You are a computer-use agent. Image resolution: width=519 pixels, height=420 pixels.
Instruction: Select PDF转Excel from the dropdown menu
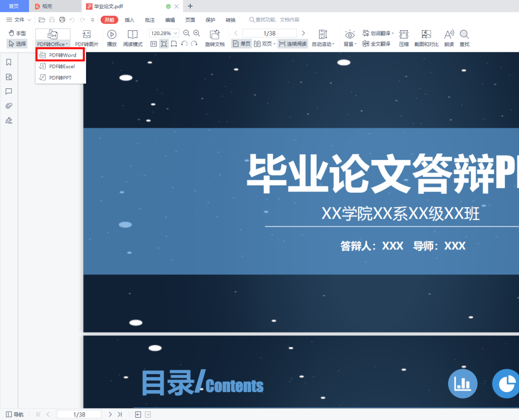[61, 66]
